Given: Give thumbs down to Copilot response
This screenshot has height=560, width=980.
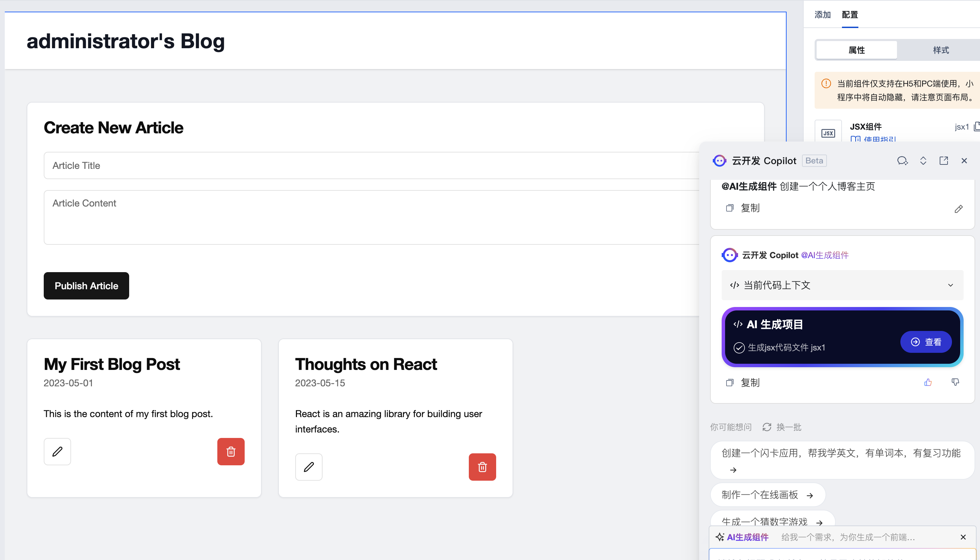Looking at the screenshot, I should click(x=955, y=382).
